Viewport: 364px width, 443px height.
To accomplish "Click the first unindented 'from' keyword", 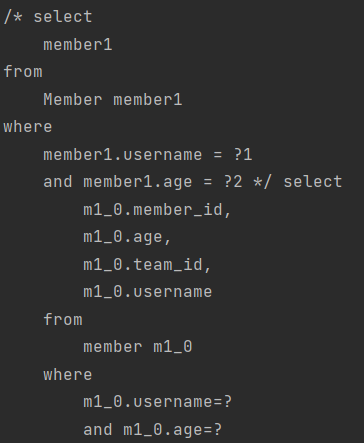I will [x=23, y=72].
